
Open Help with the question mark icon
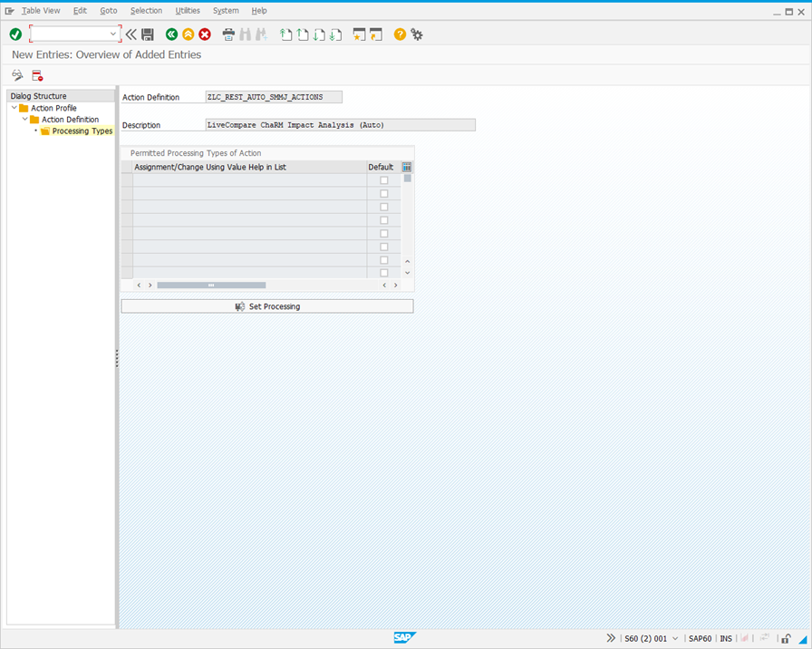pos(399,34)
